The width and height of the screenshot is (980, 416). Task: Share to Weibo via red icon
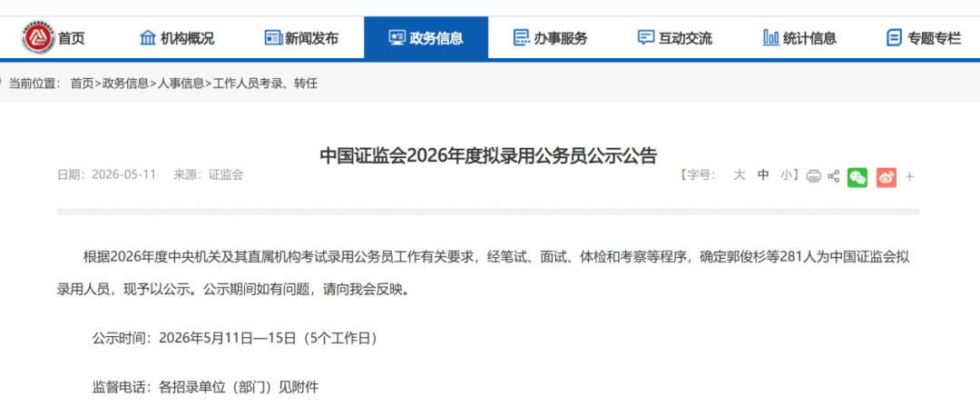tap(886, 177)
